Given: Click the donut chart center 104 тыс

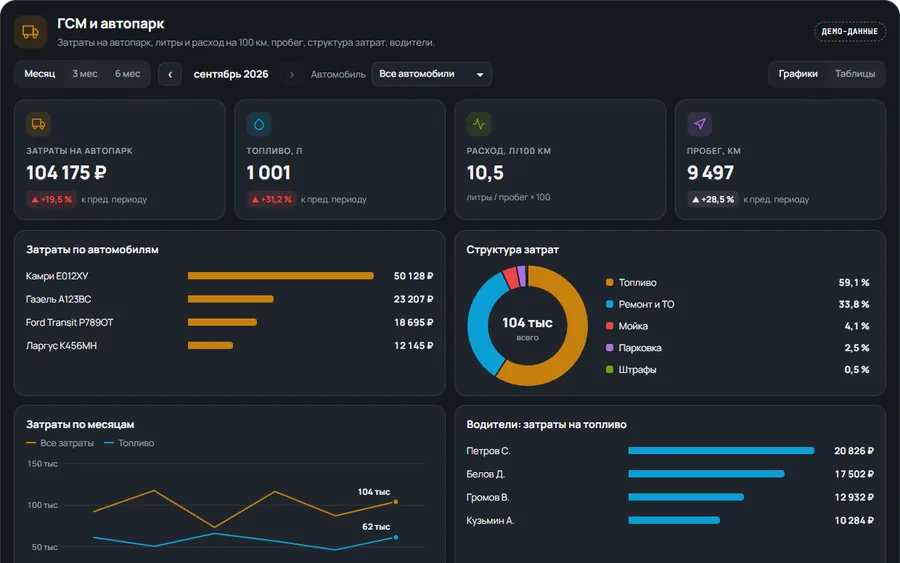Looking at the screenshot, I should (527, 323).
